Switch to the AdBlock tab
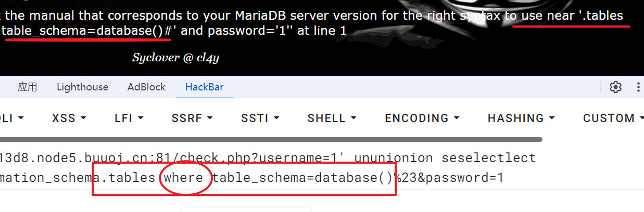 point(146,87)
